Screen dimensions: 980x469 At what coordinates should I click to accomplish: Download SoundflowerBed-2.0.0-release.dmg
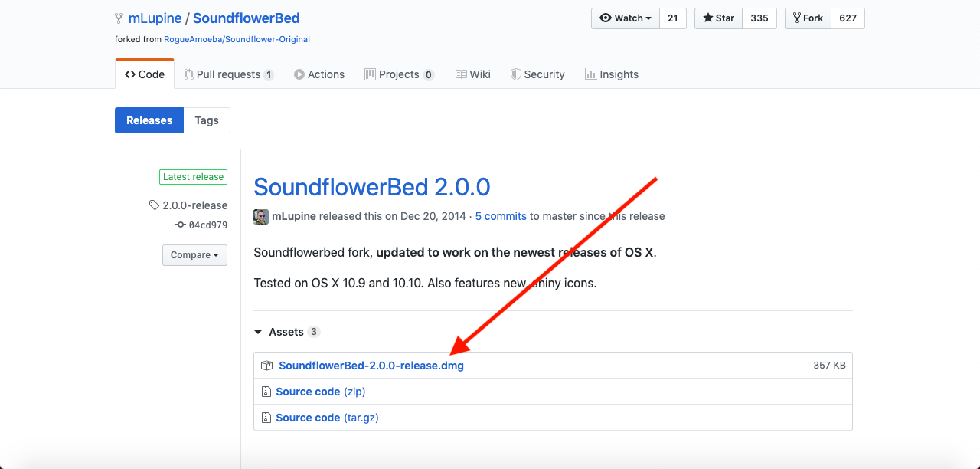(371, 366)
